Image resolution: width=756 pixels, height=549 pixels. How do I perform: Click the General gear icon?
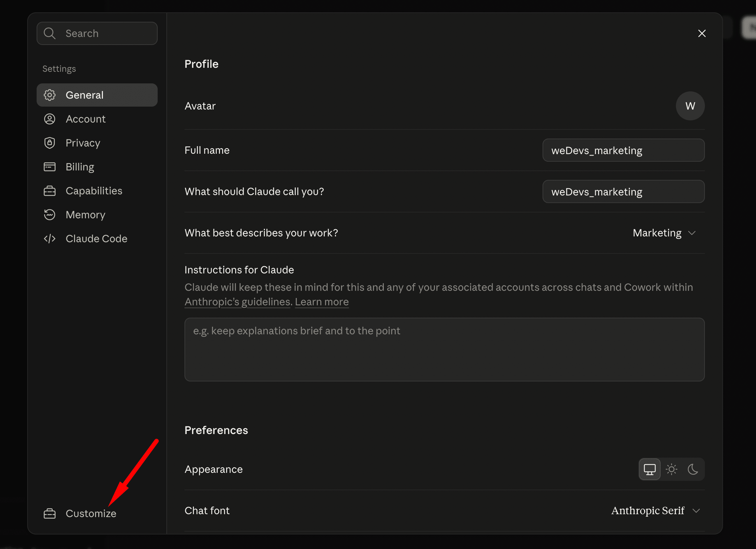tap(50, 95)
